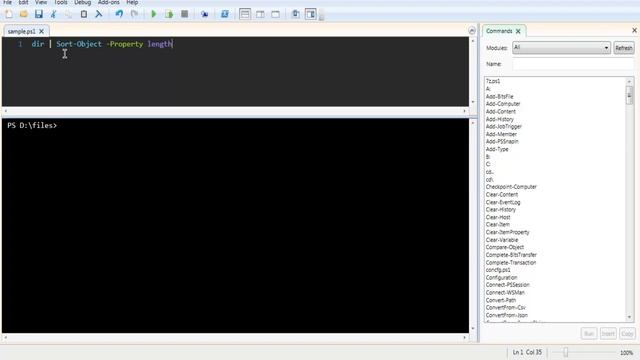The width and height of the screenshot is (640, 360).
Task: Close the add-on panel X at far right
Action: point(634,30)
